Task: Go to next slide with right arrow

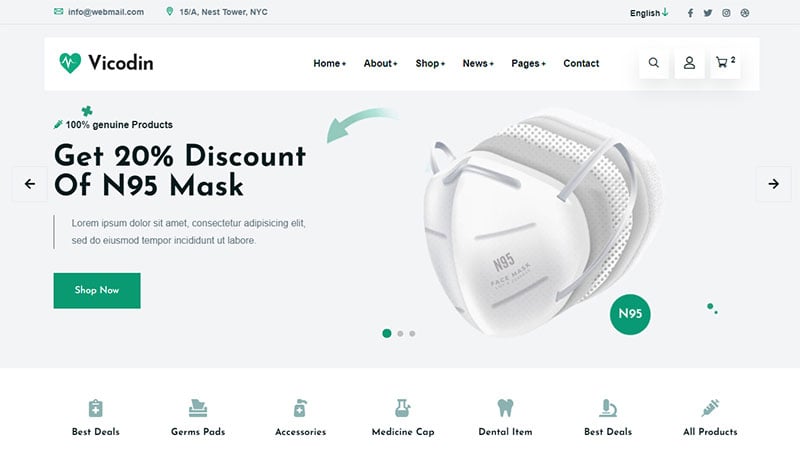Action: pos(773,184)
